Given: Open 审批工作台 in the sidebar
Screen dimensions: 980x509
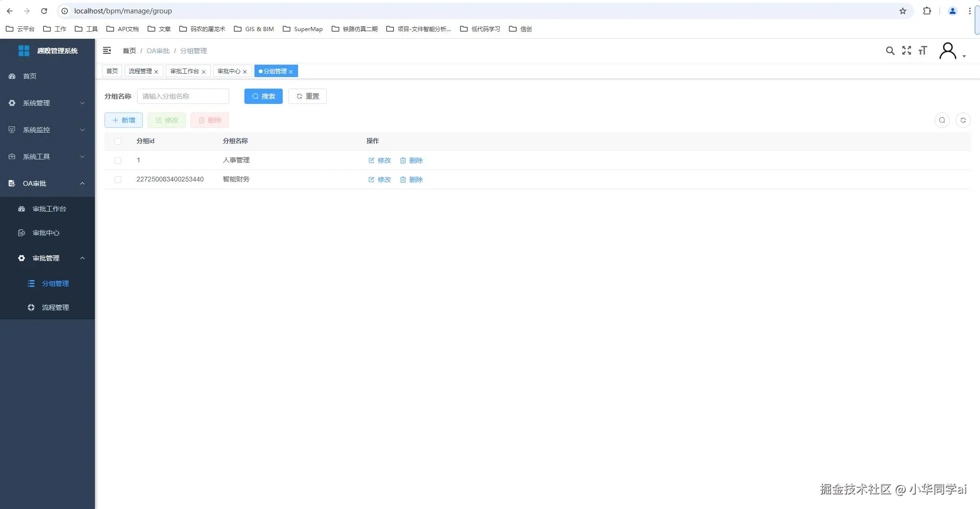Looking at the screenshot, I should (x=47, y=209).
